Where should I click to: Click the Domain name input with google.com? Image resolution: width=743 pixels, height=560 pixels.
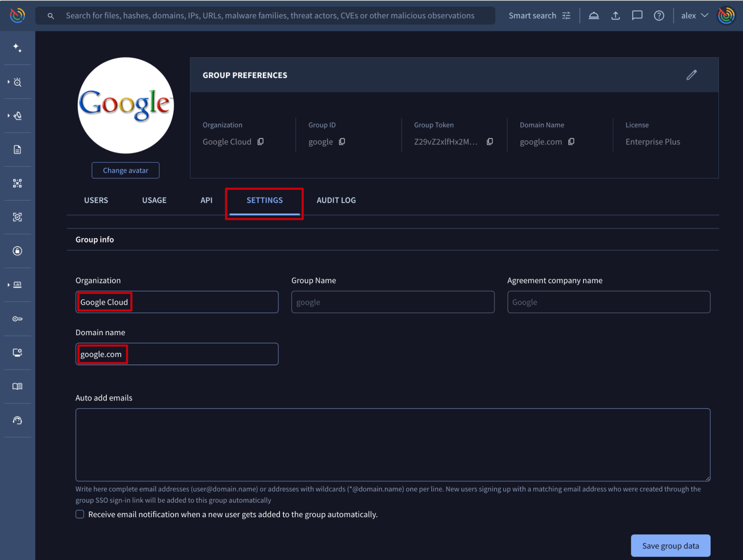coord(177,354)
